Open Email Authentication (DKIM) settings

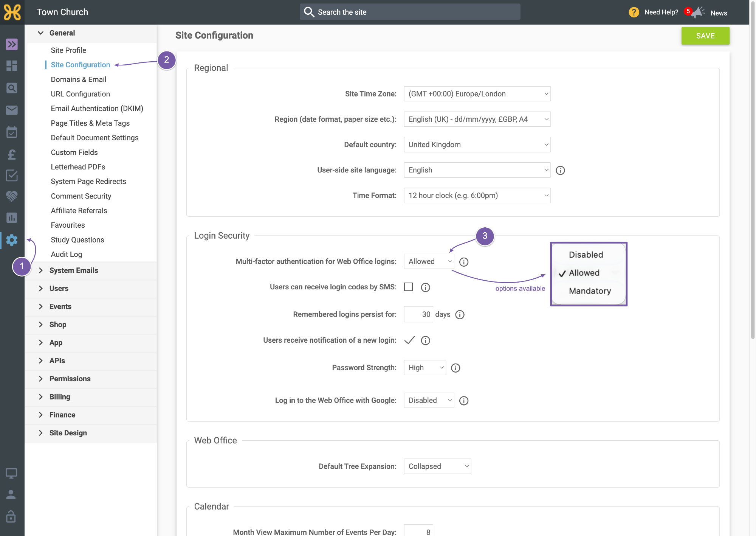click(97, 109)
